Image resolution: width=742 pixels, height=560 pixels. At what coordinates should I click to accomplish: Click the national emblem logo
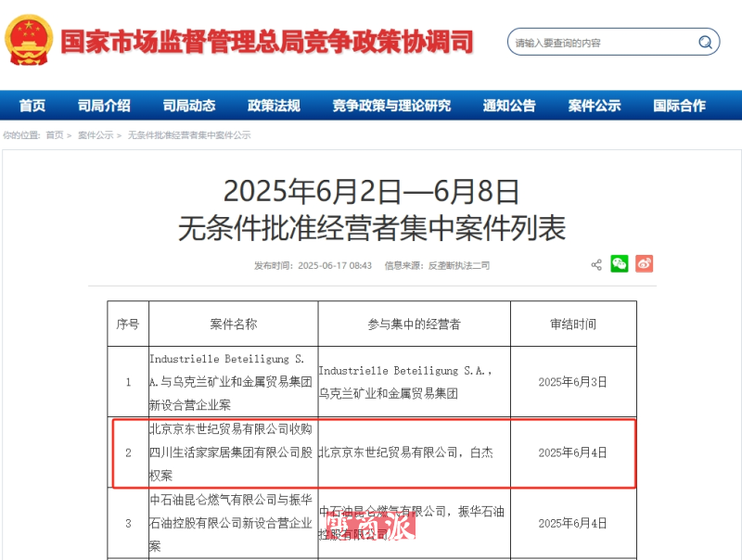[29, 40]
